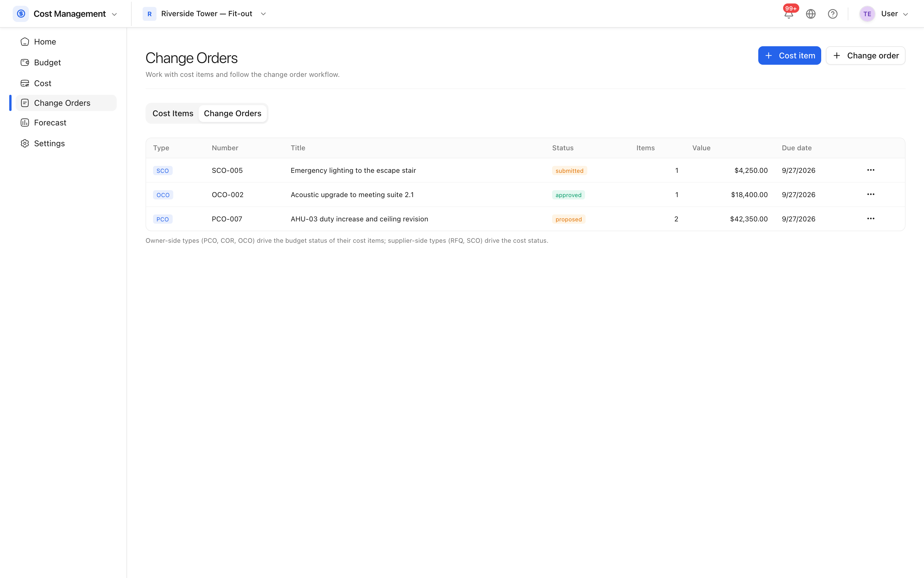This screenshot has width=924, height=578.
Task: Click the Status column header
Action: point(563,148)
